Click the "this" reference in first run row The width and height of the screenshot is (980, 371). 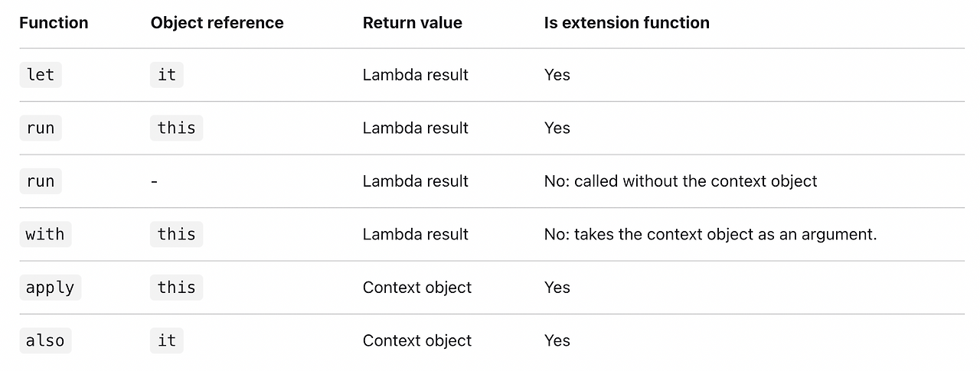point(177,128)
